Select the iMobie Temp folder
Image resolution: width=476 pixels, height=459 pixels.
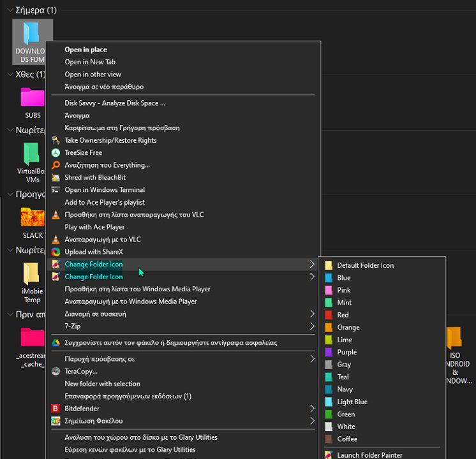(31, 283)
